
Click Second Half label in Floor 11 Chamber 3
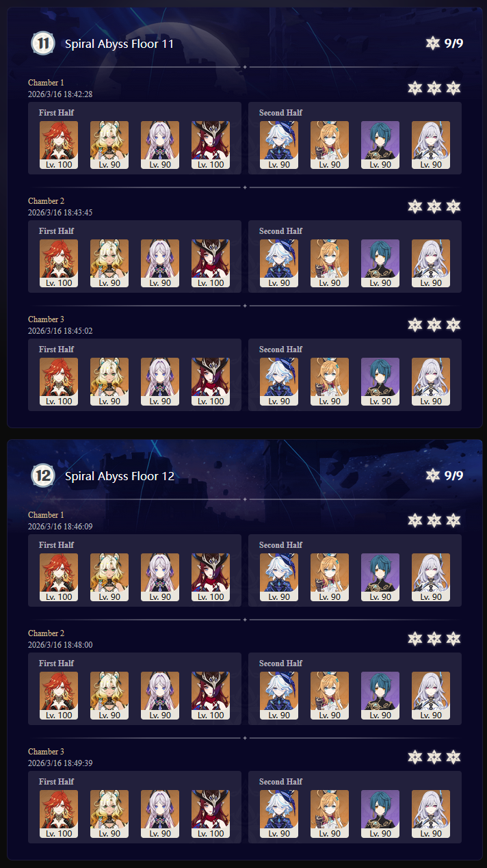coord(280,350)
